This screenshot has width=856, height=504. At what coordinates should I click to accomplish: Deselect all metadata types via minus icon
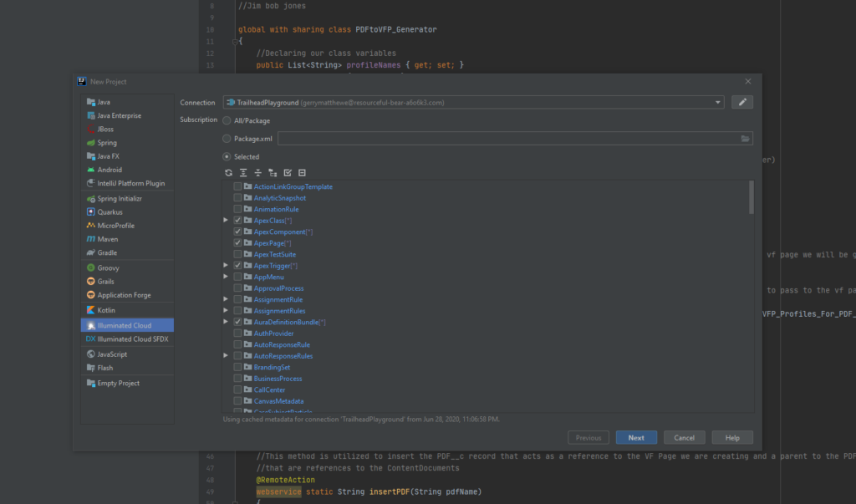pos(302,172)
